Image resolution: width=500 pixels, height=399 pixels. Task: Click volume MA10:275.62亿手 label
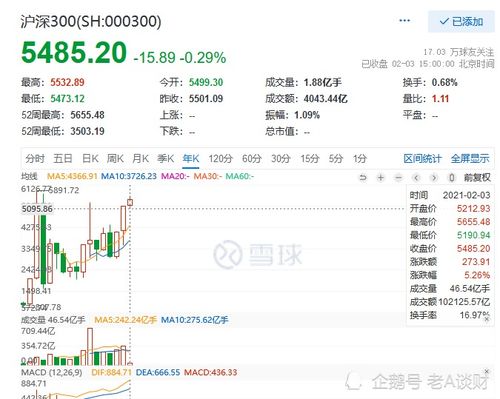point(195,320)
